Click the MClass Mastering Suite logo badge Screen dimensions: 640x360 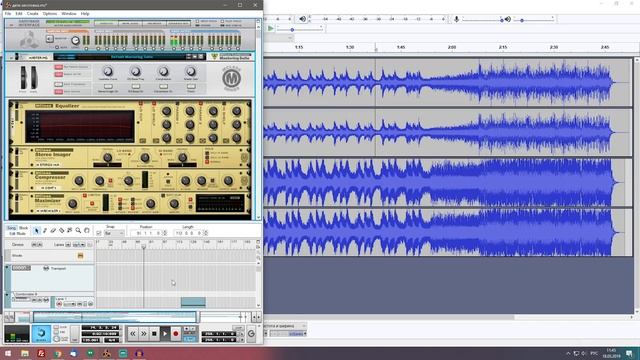tap(231, 78)
